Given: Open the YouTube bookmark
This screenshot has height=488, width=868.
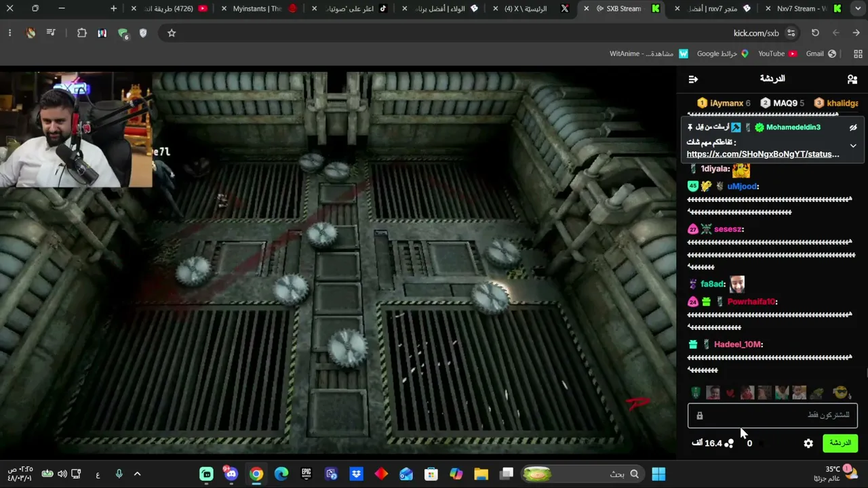Looking at the screenshot, I should click(777, 54).
